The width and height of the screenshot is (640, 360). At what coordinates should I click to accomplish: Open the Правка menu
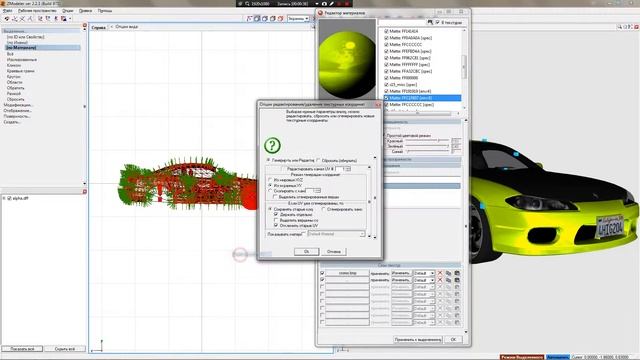tap(85, 11)
